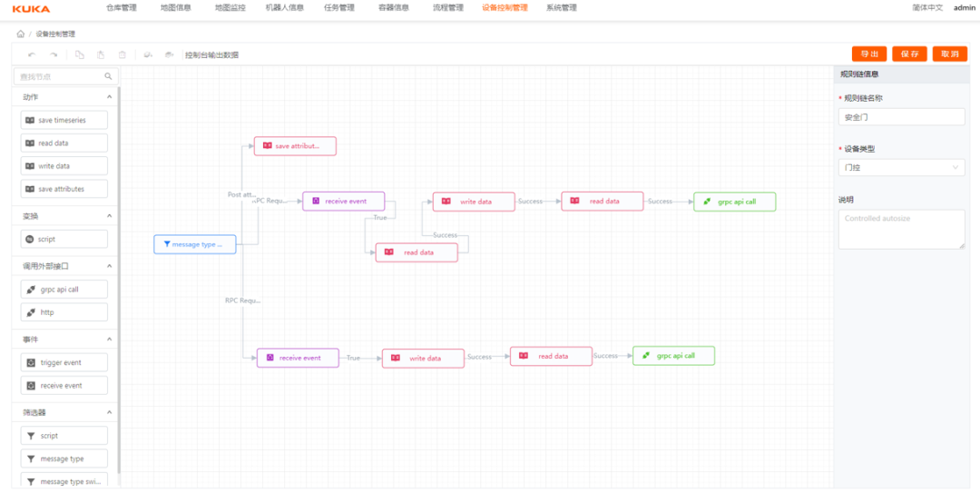This screenshot has width=980, height=493.
Task: Collapse the 调用外部接口 section
Action: (109, 266)
